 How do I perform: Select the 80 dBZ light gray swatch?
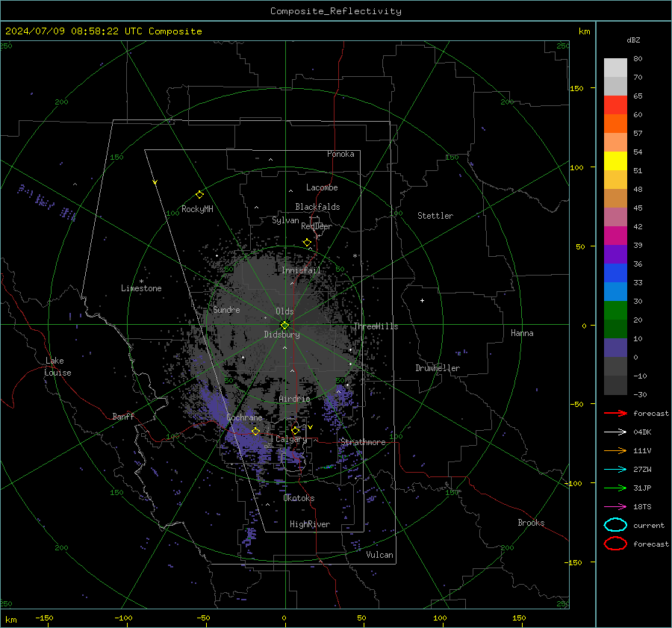coord(615,67)
